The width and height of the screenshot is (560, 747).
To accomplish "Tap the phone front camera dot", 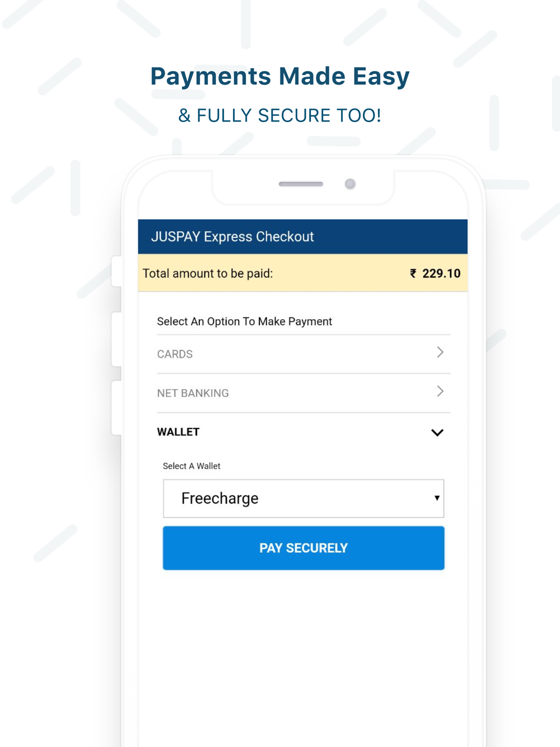I will 350,184.
